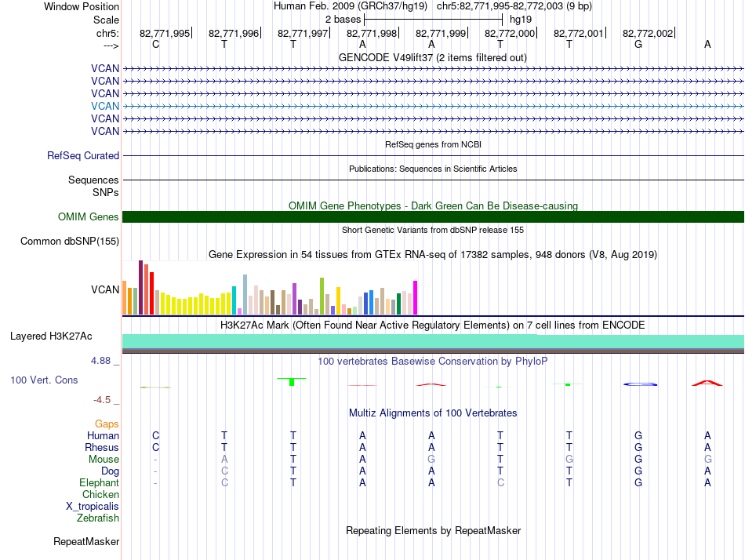Click the green downward PhyloP conservation bar
The image size is (745, 560).
pos(292,381)
